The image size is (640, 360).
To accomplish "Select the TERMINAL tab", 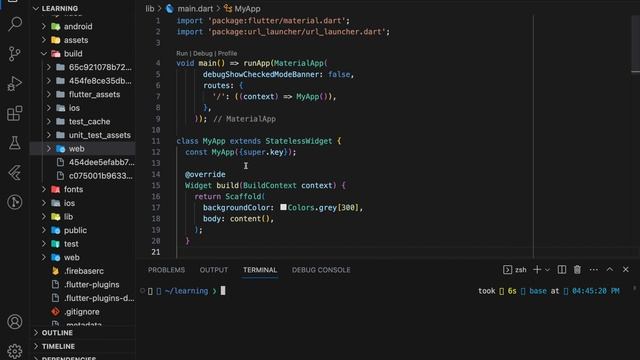I will (x=260, y=270).
